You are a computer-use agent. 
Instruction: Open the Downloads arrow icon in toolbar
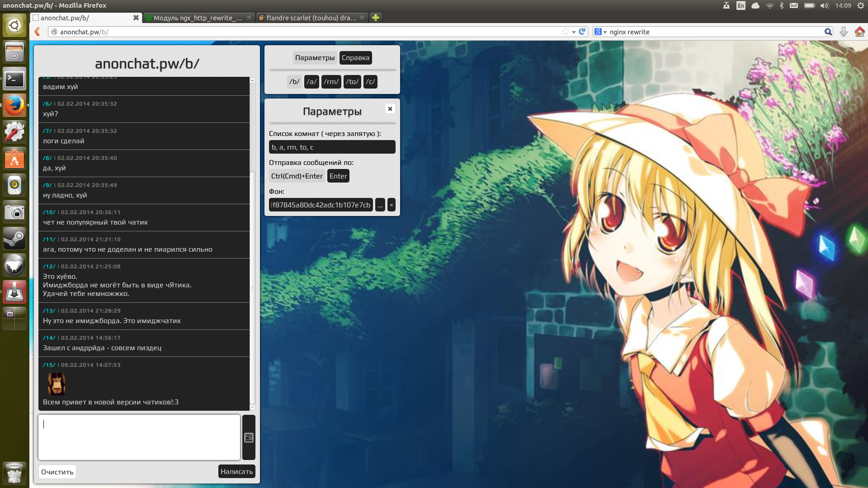coord(843,32)
